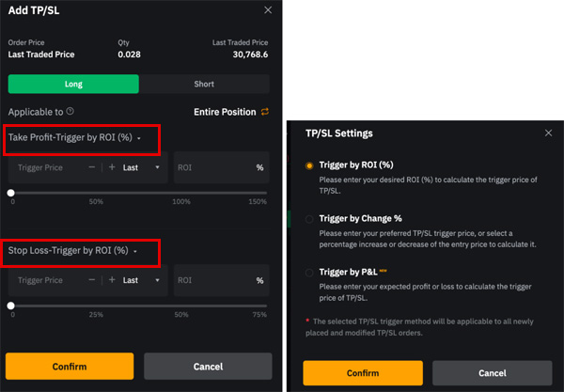Decrease Stop Loss trigger price with minus

coord(92,280)
